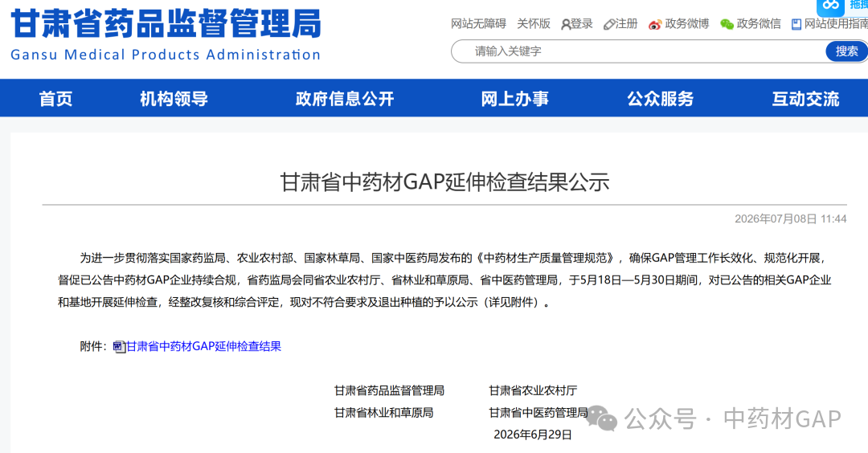
Task: Open the 政务微博 link
Action: point(687,24)
